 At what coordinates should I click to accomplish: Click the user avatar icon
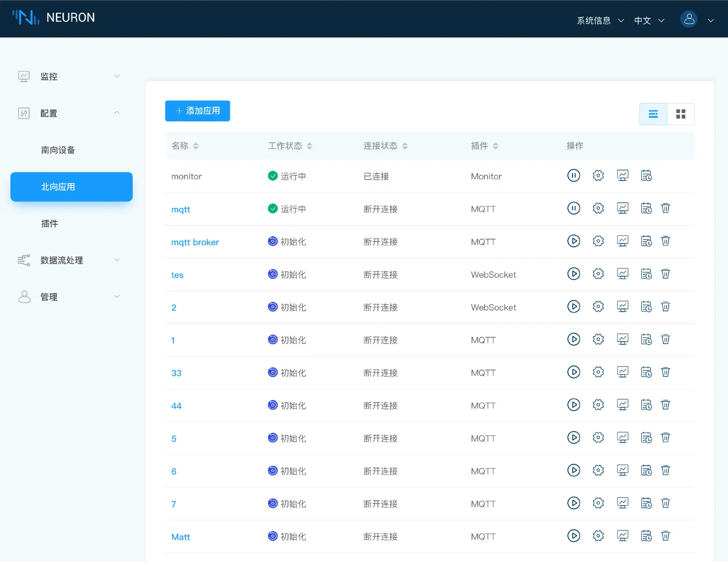pyautogui.click(x=689, y=19)
